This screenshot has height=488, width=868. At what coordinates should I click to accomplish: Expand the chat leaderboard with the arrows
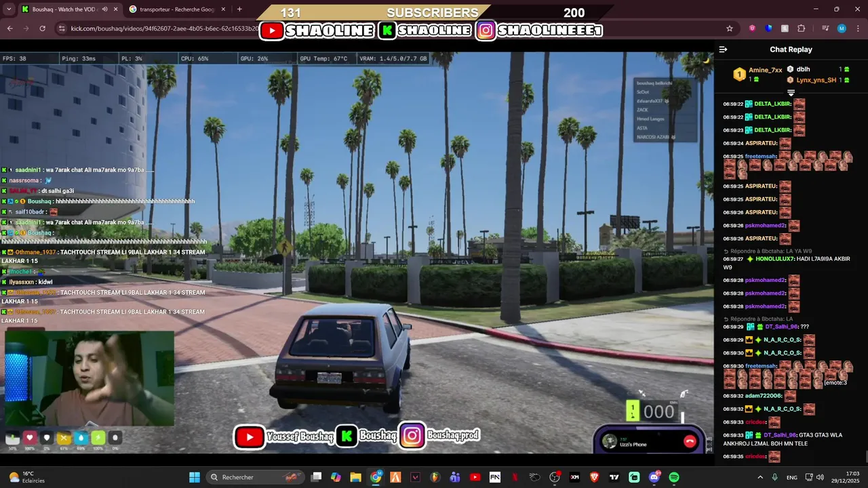[x=791, y=93]
